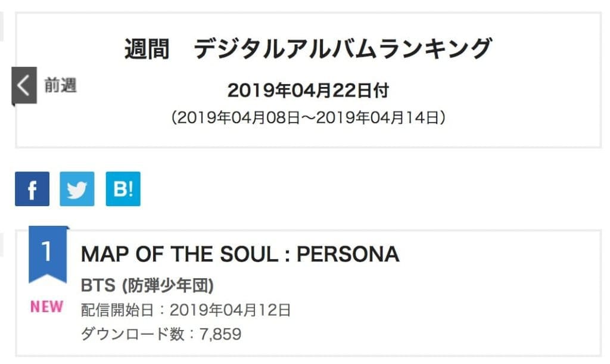Click the period end date 2019年04月14日

(380, 117)
